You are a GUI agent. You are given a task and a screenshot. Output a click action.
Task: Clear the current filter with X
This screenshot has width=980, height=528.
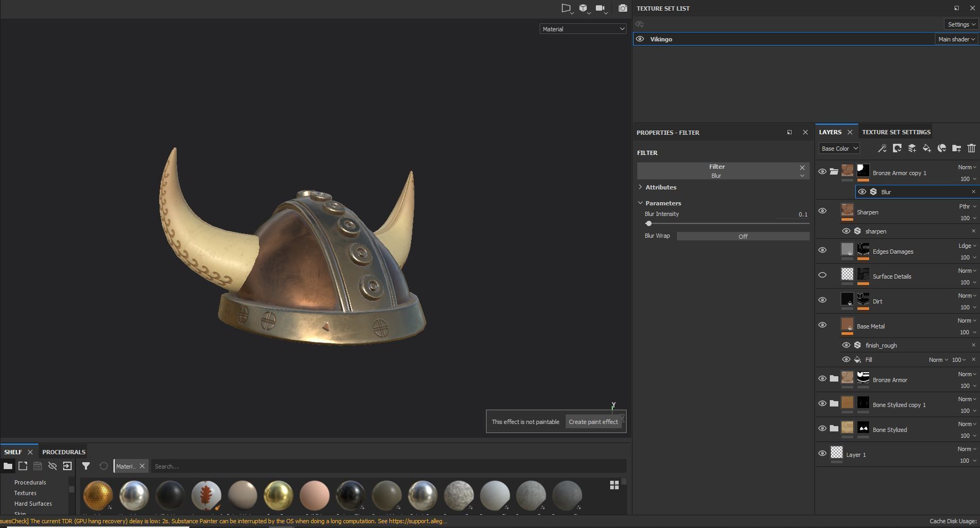(x=802, y=167)
